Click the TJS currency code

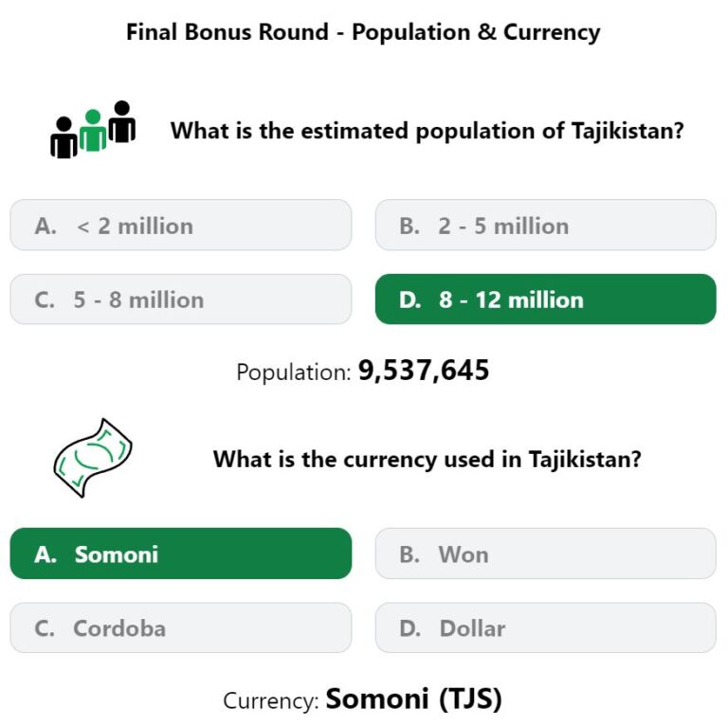pyautogui.click(x=468, y=699)
